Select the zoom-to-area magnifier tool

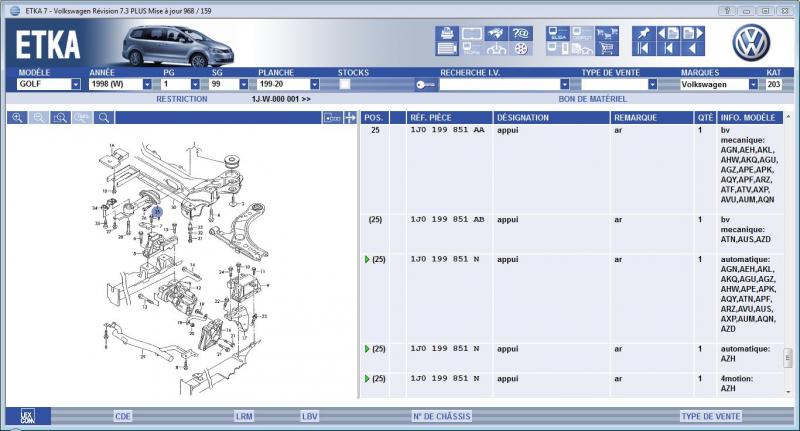[x=60, y=118]
